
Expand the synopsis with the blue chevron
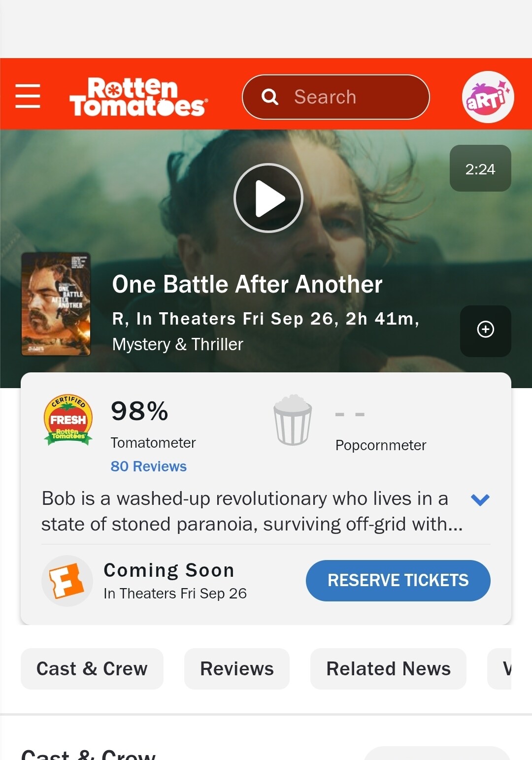pos(480,500)
